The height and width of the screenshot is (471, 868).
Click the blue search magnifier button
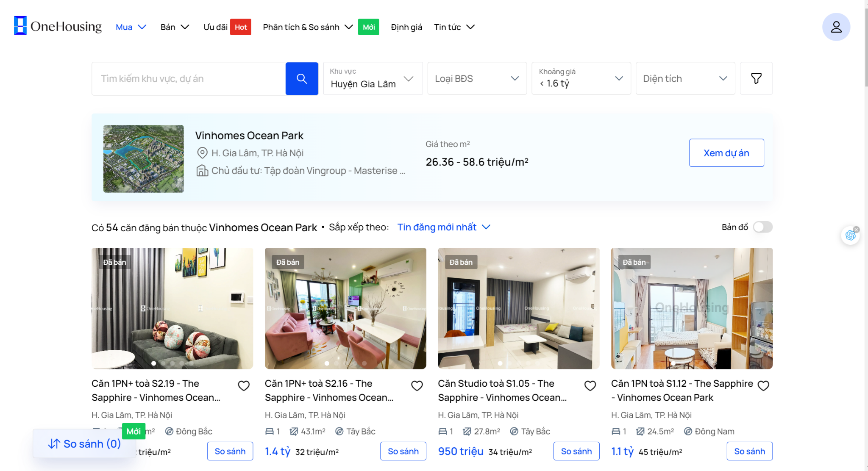click(302, 79)
